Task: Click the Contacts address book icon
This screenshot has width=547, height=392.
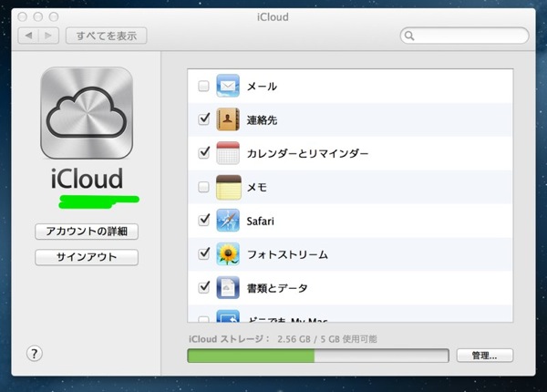Action: (x=228, y=119)
